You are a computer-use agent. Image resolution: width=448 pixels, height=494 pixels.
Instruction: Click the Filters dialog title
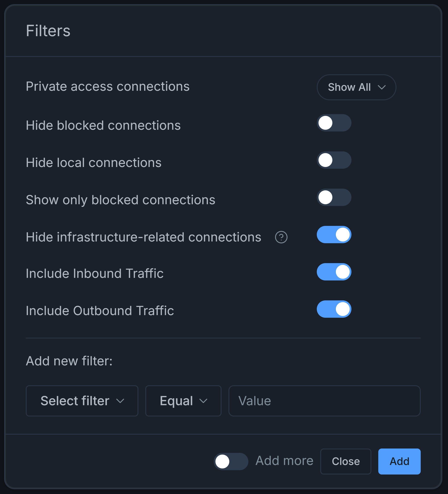(48, 30)
